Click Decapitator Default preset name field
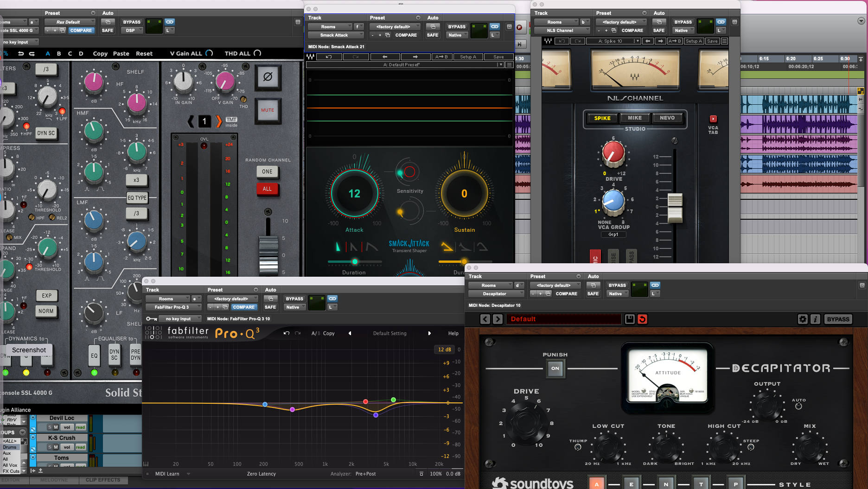 [x=563, y=319]
